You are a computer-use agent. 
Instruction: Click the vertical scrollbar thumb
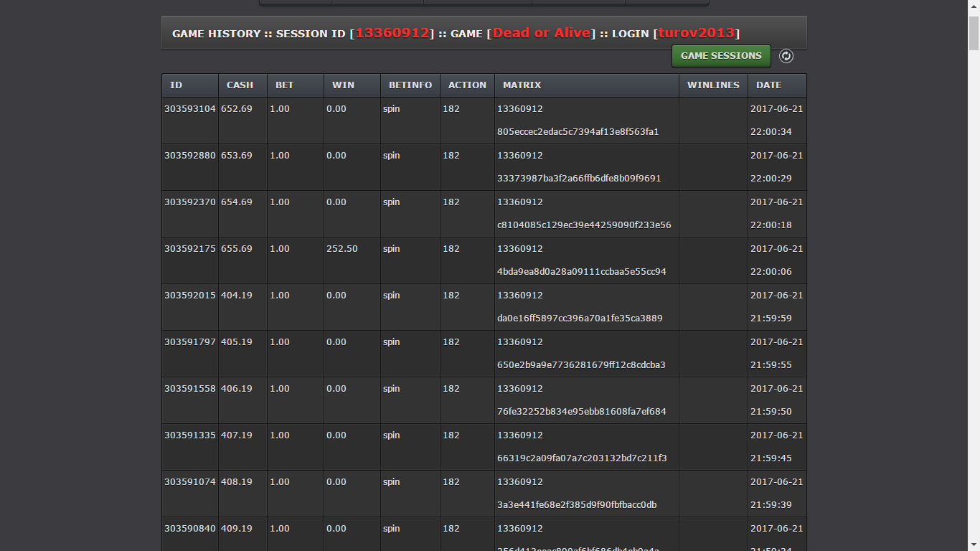(974, 32)
